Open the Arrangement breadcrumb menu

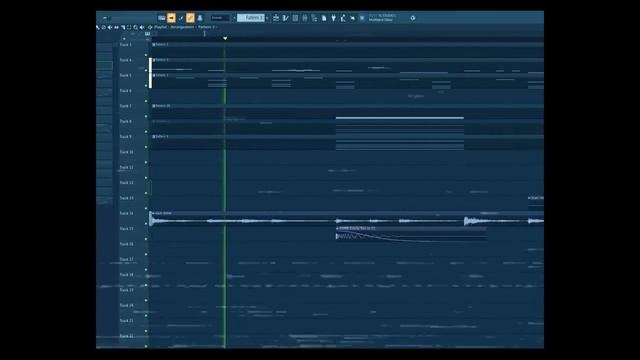click(x=182, y=27)
